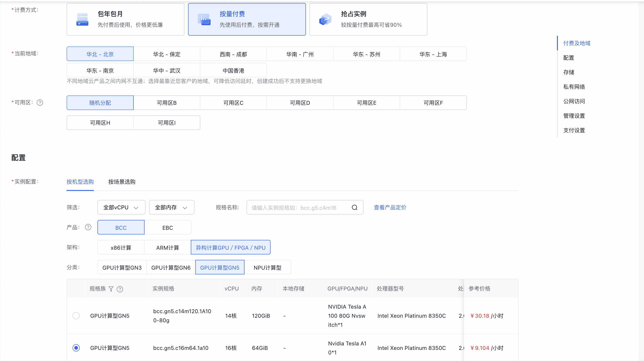The height and width of the screenshot is (361, 644).
Task: Jump to 私有网络 section in side navigation
Action: click(574, 87)
